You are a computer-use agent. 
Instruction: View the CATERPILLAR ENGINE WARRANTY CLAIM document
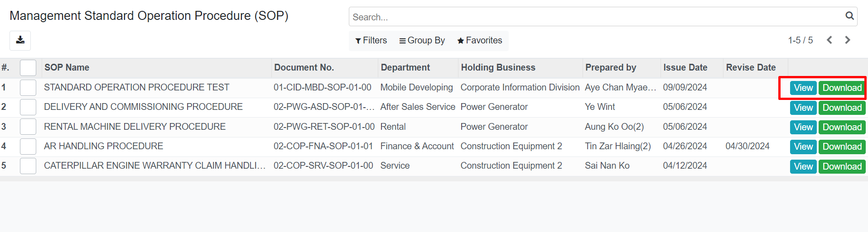[803, 166]
